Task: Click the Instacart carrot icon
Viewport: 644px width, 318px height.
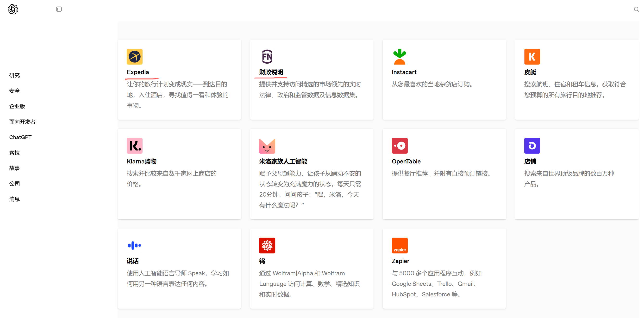Action: pyautogui.click(x=399, y=57)
